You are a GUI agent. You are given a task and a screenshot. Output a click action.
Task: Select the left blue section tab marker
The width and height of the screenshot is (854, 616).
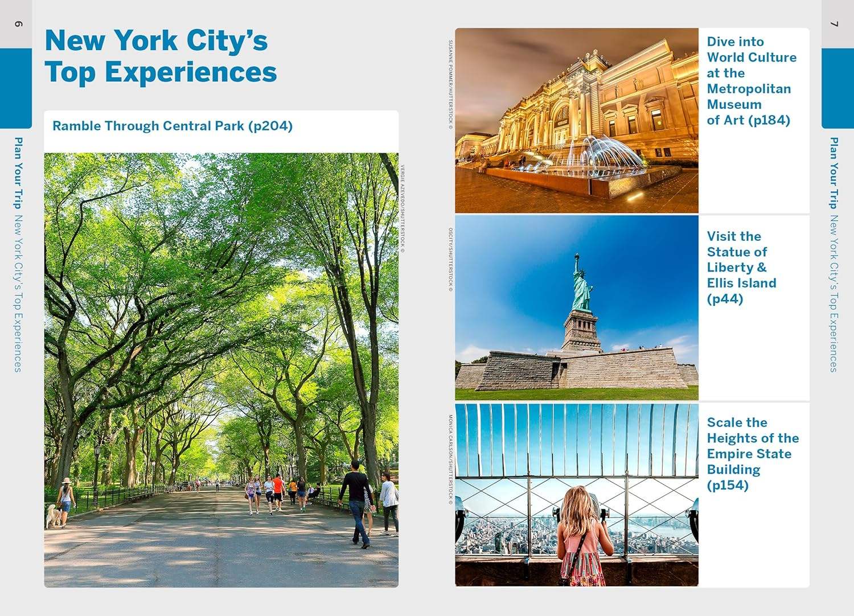tap(15, 88)
